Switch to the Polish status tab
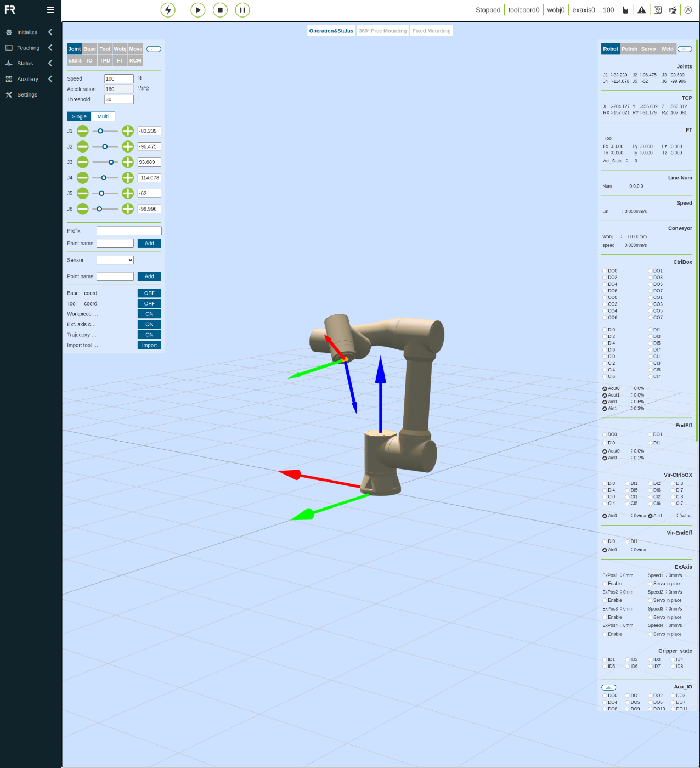 pyautogui.click(x=630, y=49)
